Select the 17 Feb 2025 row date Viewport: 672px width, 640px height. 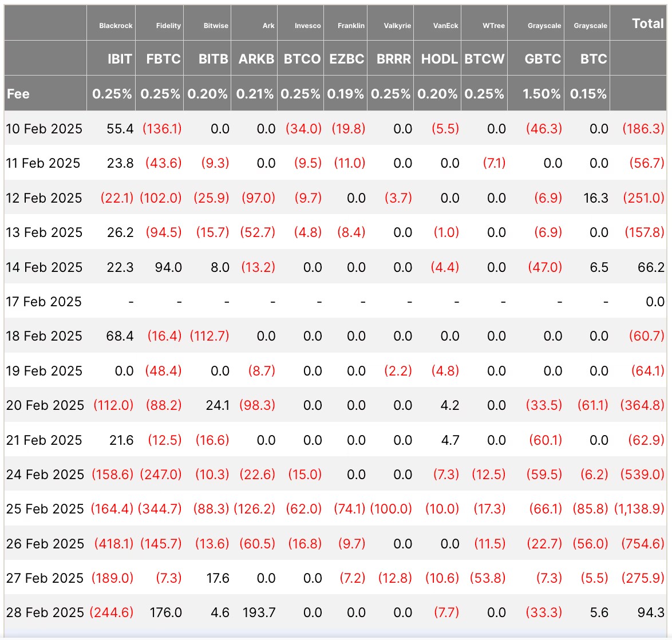point(44,302)
